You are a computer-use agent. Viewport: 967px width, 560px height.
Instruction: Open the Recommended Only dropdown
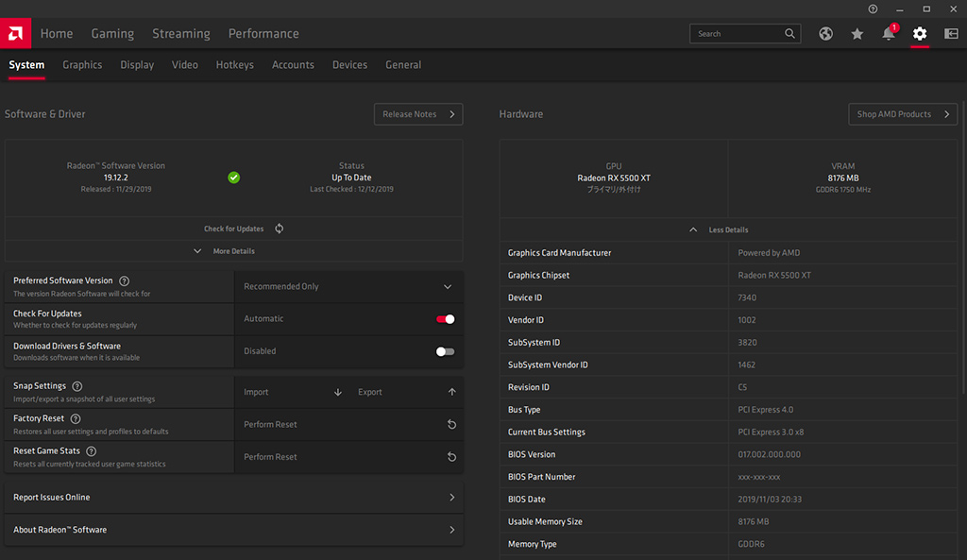click(348, 287)
